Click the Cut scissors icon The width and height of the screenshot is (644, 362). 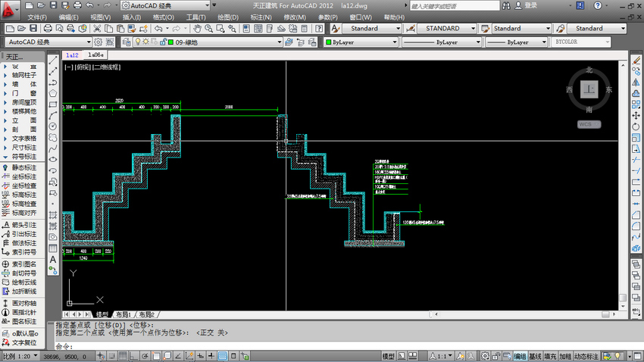tap(97, 28)
